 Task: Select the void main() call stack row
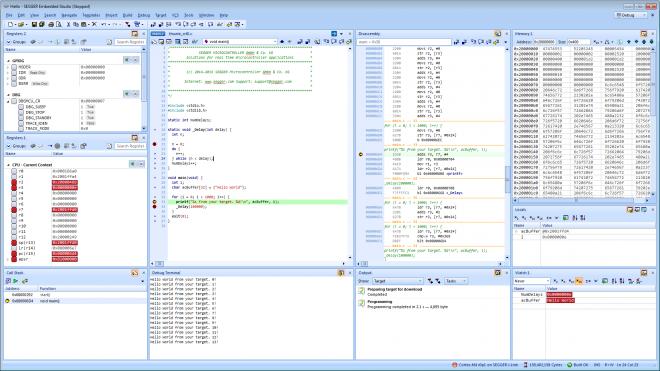[75, 301]
